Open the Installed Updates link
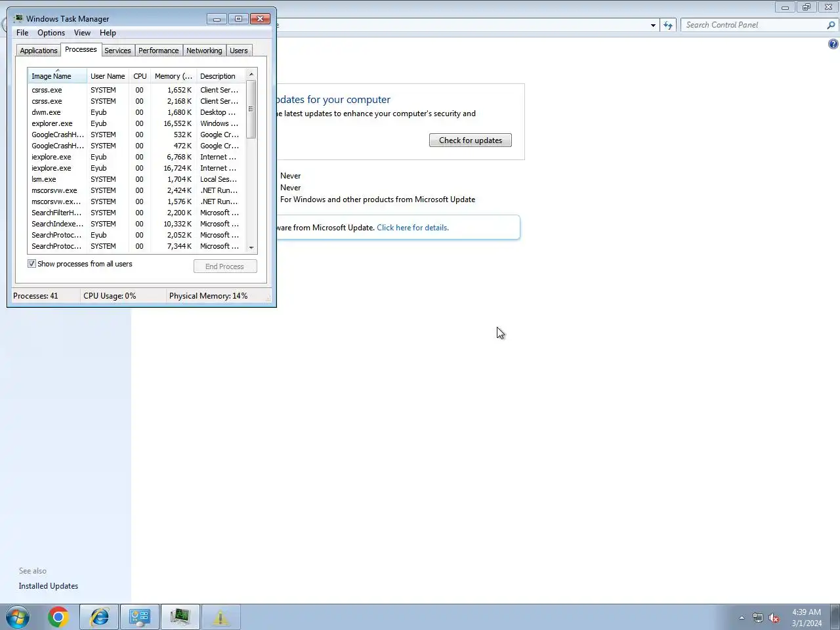 pyautogui.click(x=49, y=586)
